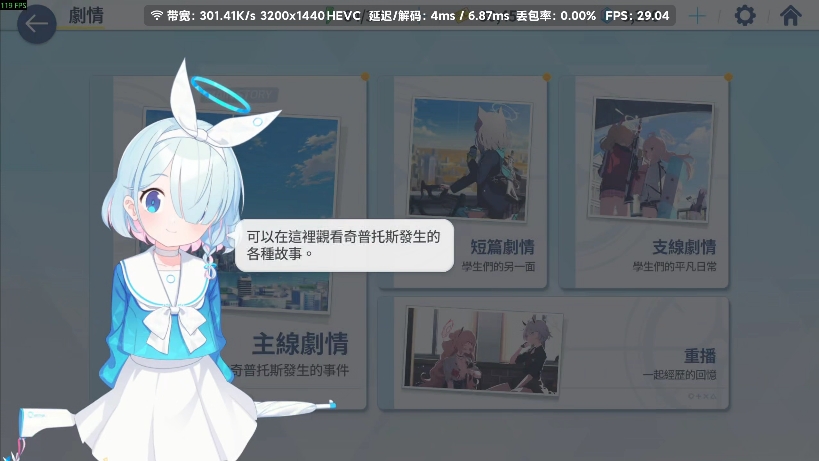Tap the 短篇劇情 cyclist photo
Image resolution: width=819 pixels, height=461 pixels.
(x=470, y=159)
